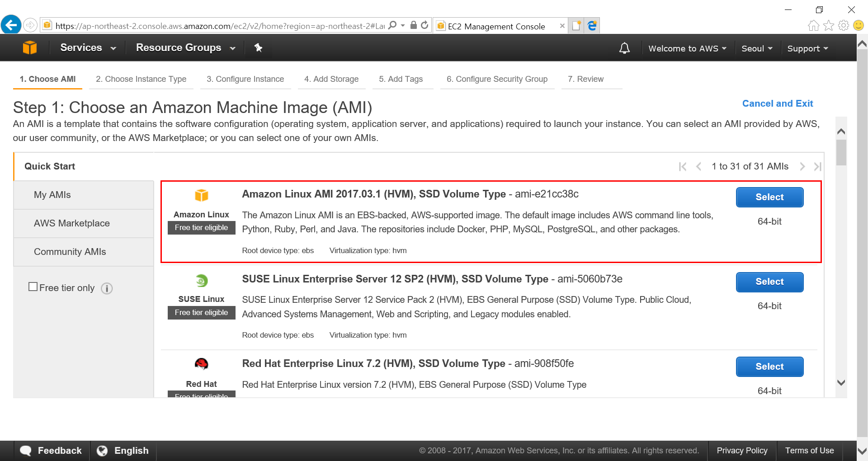Switch to 2. Choose Instance Type tab
Image resolution: width=868 pixels, height=461 pixels.
click(141, 79)
